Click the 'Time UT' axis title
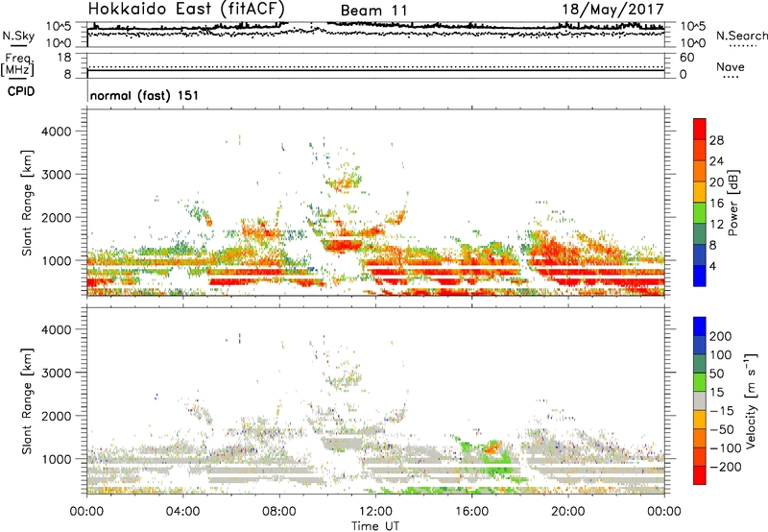768x532 pixels. coord(375,526)
